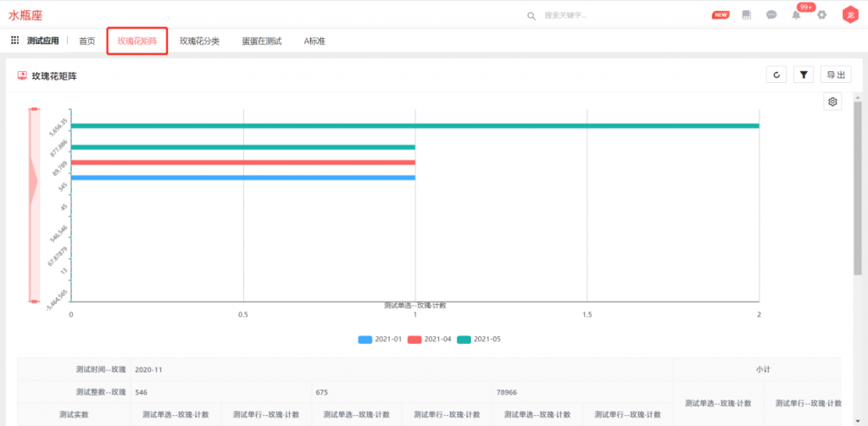Click the red hexagon user avatar

pyautogui.click(x=849, y=15)
